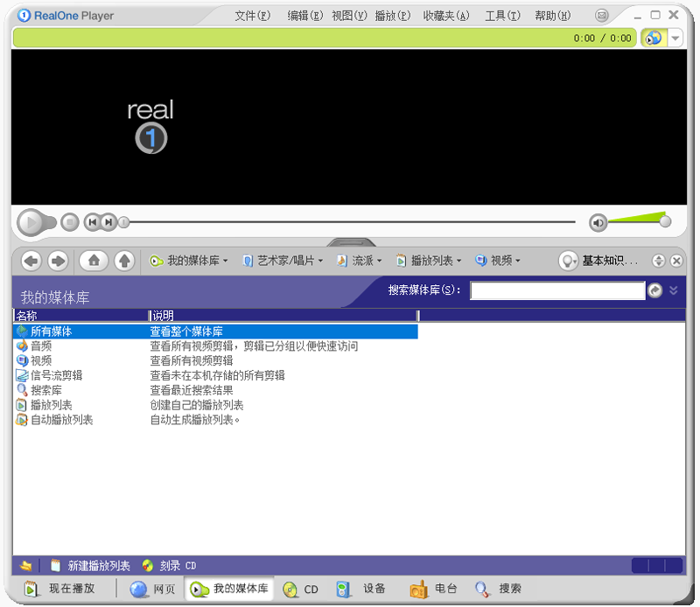The image size is (700, 607).
Task: Click the 新建播放列表 button
Action: pos(91,566)
